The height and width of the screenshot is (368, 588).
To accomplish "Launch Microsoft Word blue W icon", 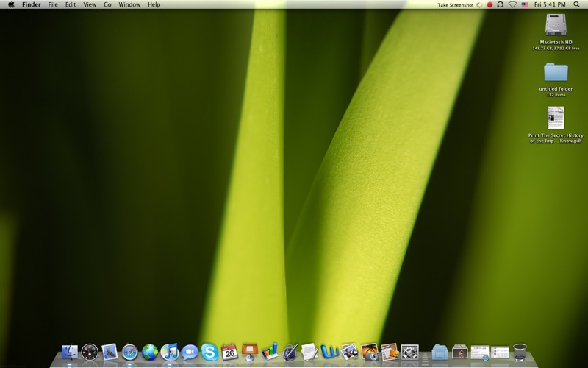I will pos(330,353).
